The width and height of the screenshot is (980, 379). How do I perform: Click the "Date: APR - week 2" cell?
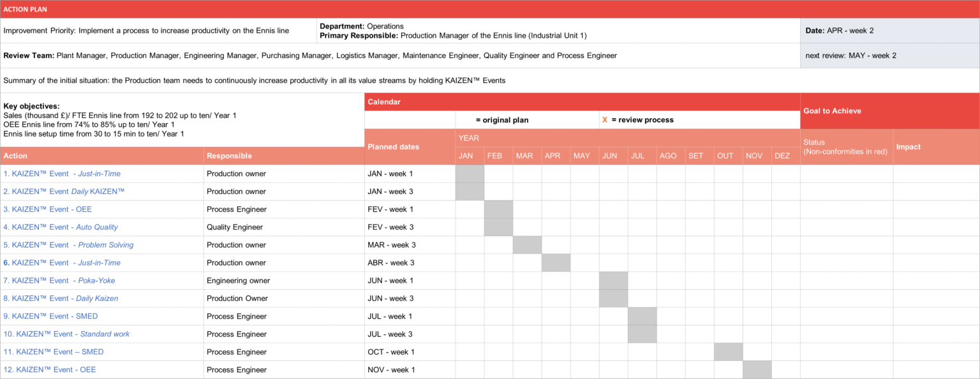889,30
